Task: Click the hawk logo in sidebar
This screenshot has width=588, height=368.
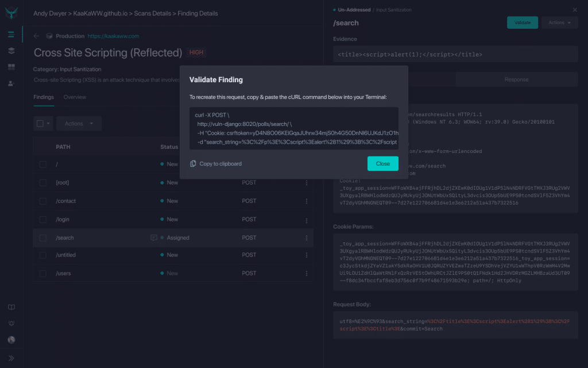Action: coord(11,13)
